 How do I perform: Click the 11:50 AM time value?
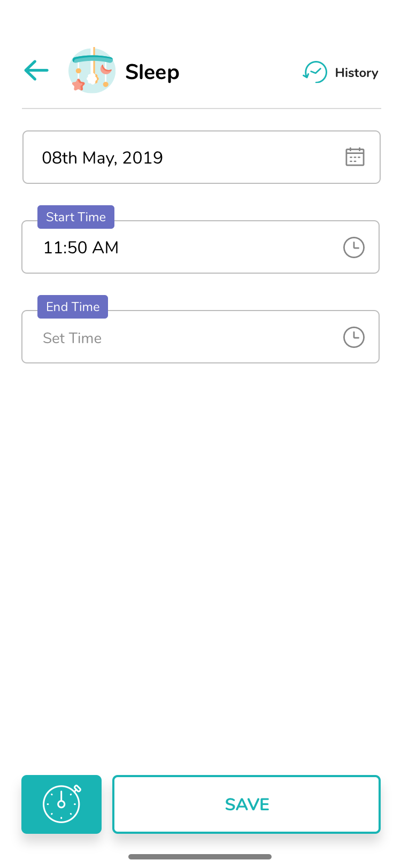(x=81, y=247)
